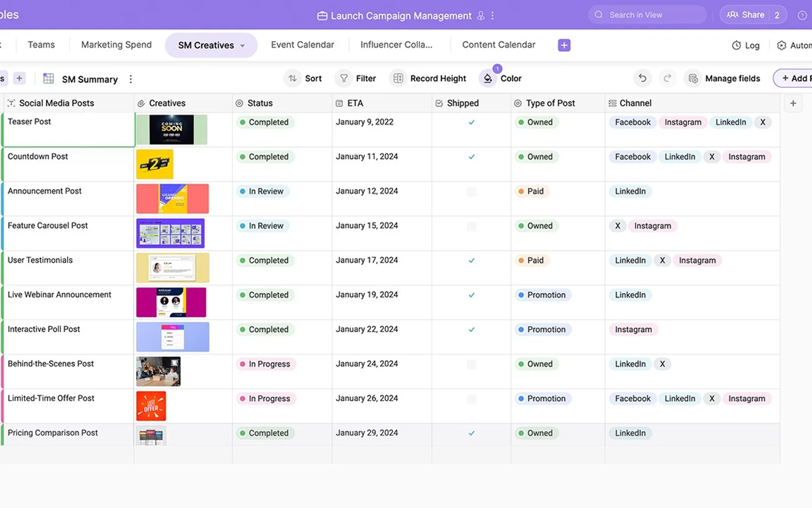This screenshot has height=508, width=812.
Task: Open the Type of Post dropdown for Live Webinar Announcement
Action: point(543,295)
